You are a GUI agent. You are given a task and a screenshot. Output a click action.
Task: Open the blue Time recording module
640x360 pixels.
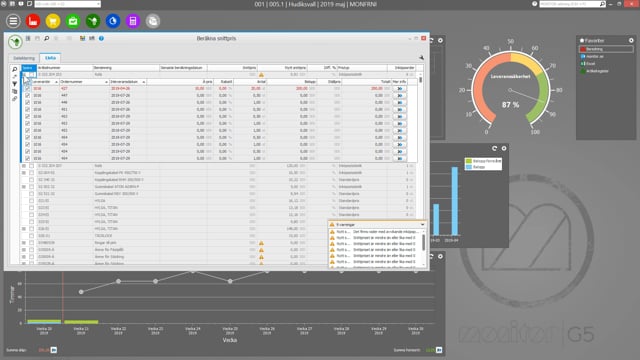click(x=113, y=21)
